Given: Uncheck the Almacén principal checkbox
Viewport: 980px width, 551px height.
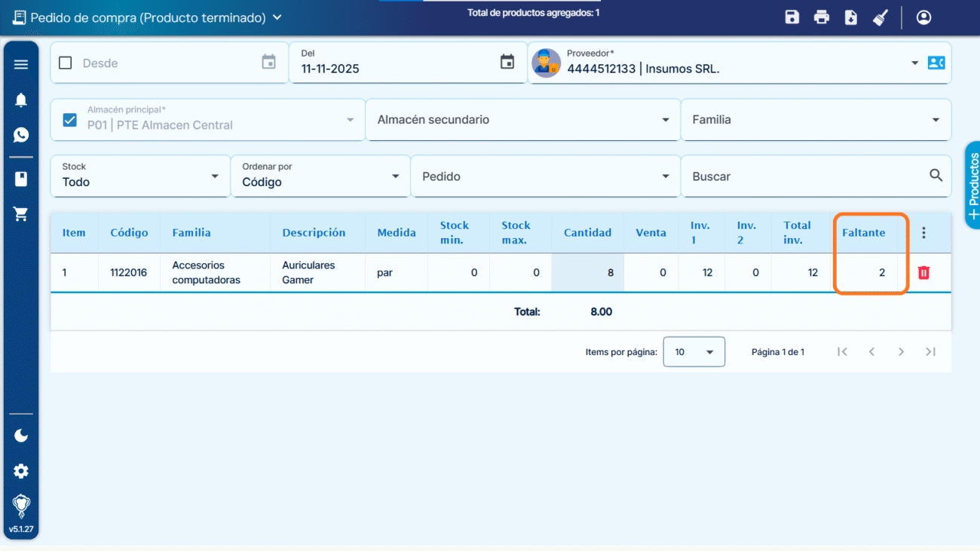Looking at the screenshot, I should 70,120.
